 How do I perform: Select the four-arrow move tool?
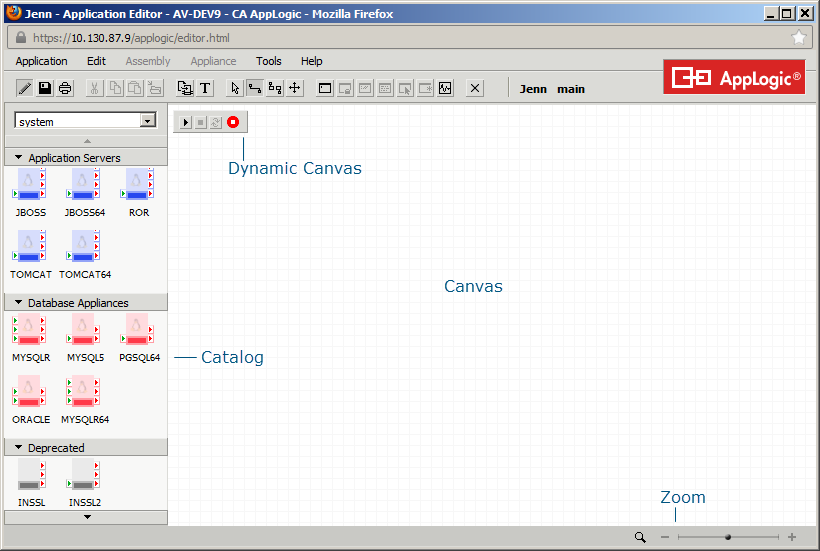tap(295, 88)
